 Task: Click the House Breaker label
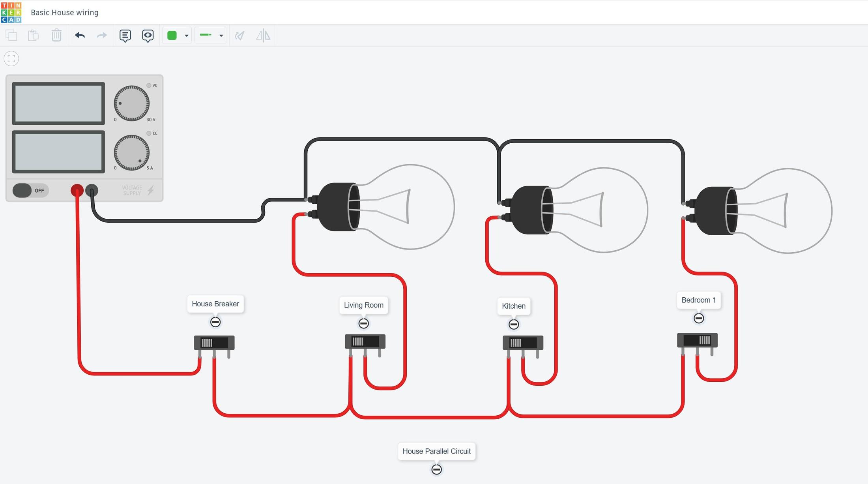pos(215,304)
